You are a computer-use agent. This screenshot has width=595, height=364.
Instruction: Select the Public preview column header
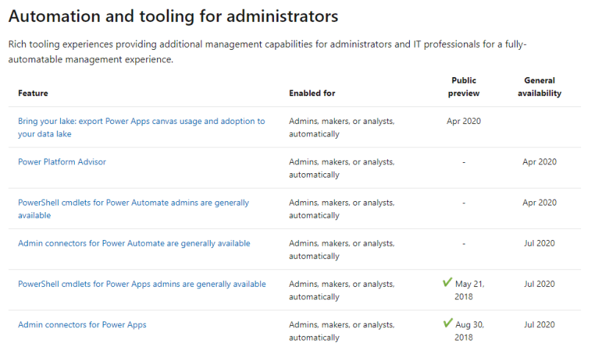tap(464, 87)
